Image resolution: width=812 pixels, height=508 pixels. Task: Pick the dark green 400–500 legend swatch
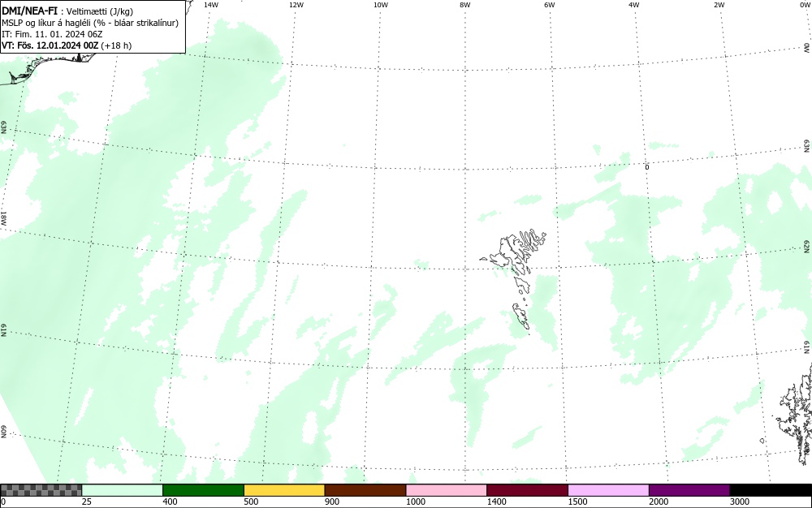click(x=203, y=490)
